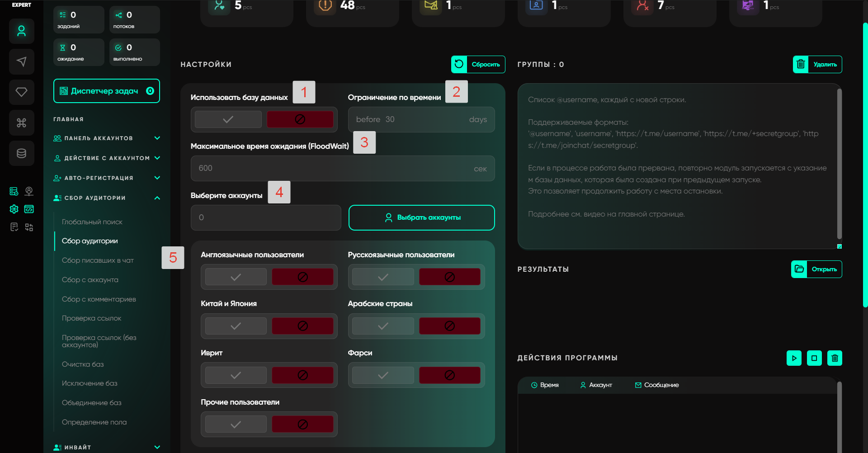Image resolution: width=868 pixels, height=453 pixels.
Task: Click the diamond icon in sidebar
Action: (21, 92)
